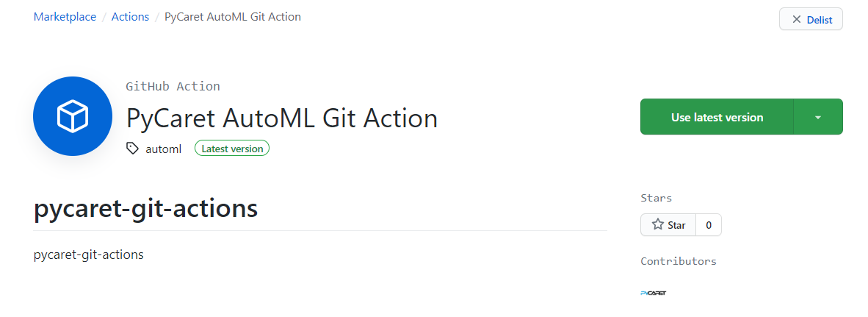
Task: Star this action with the Star button
Action: (668, 225)
